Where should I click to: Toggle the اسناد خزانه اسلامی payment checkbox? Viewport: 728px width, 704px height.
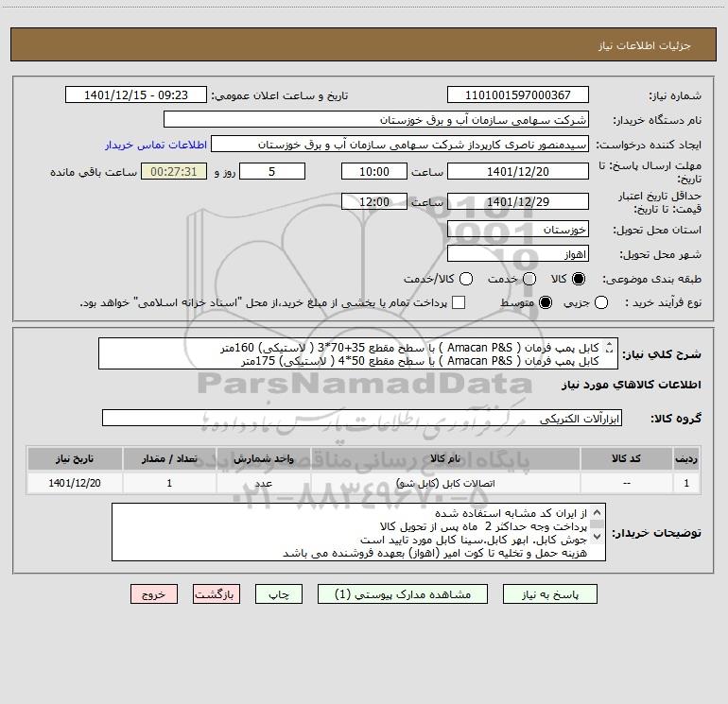[459, 302]
